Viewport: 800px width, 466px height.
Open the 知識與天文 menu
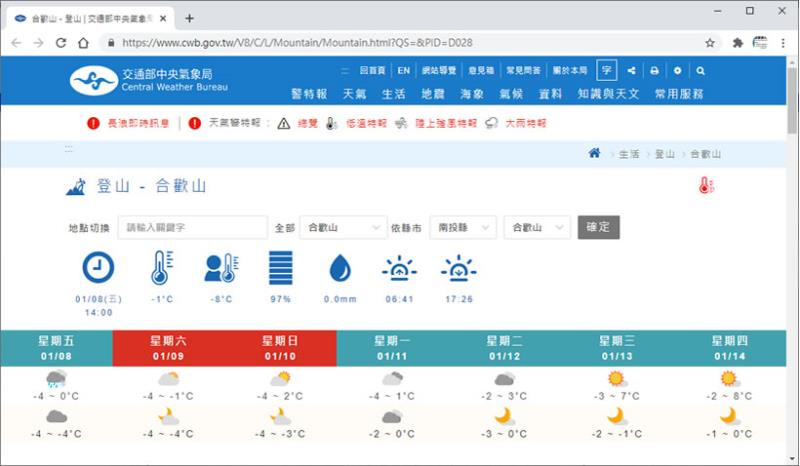pos(608,94)
